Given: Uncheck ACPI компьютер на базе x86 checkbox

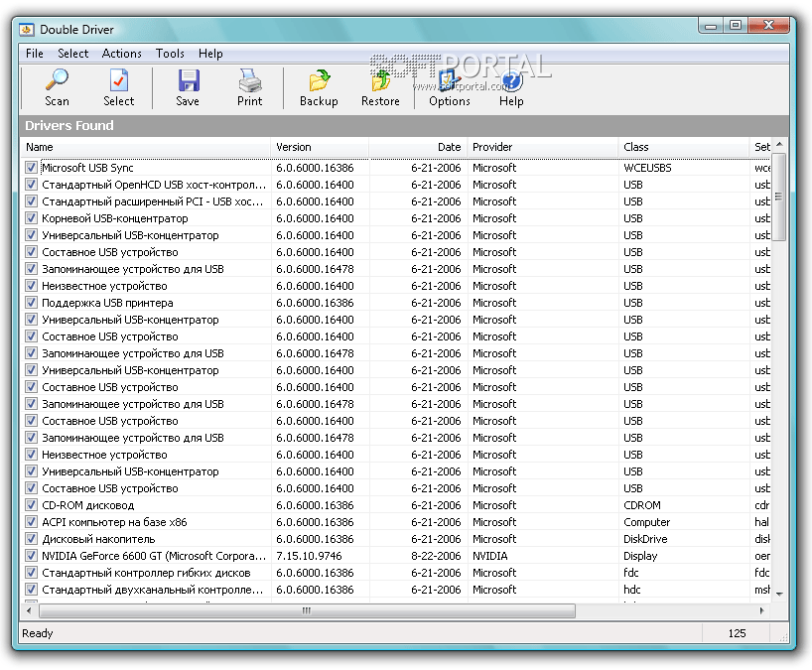Looking at the screenshot, I should click(x=31, y=522).
